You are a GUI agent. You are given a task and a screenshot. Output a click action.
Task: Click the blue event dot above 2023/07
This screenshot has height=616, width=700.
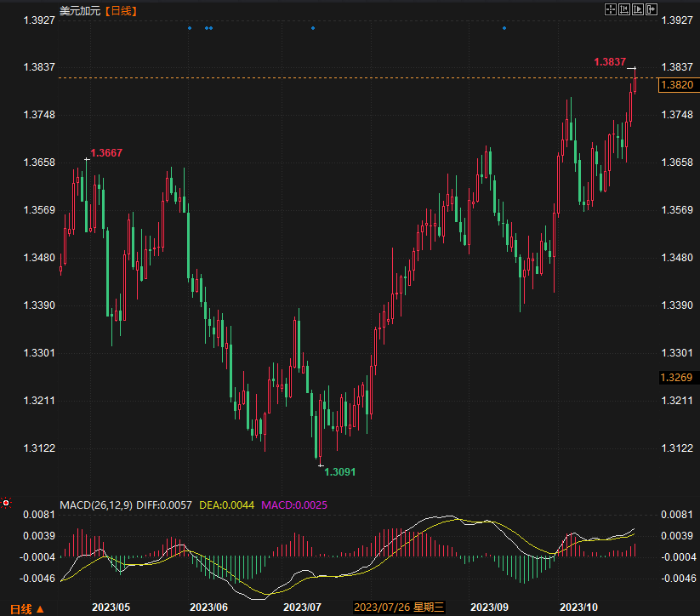[x=313, y=28]
